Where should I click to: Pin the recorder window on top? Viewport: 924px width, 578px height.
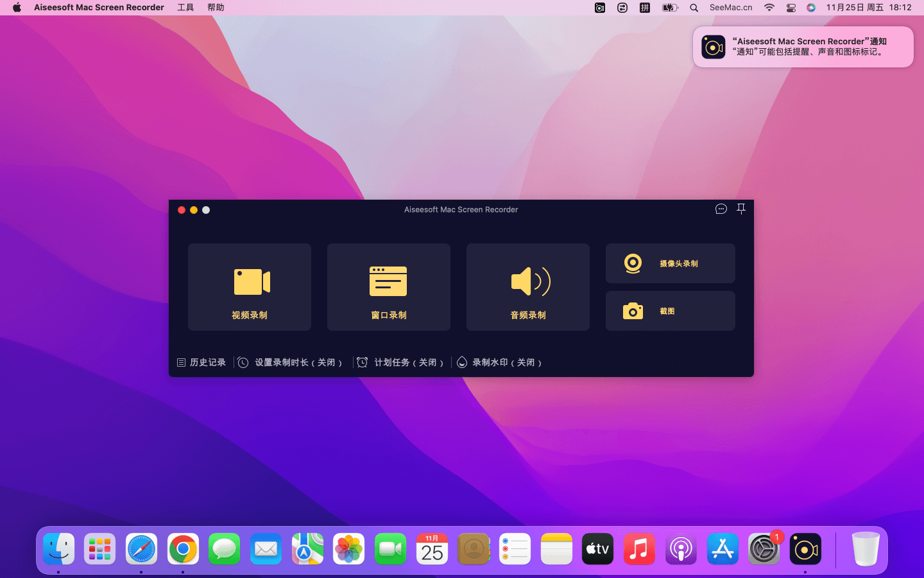pyautogui.click(x=741, y=209)
